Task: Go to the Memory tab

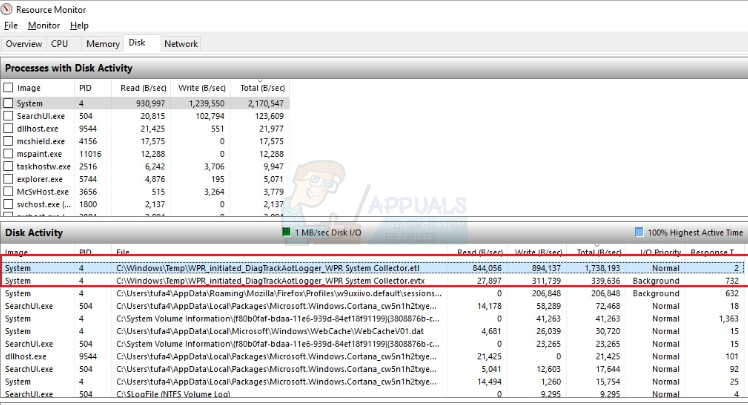Action: point(102,44)
